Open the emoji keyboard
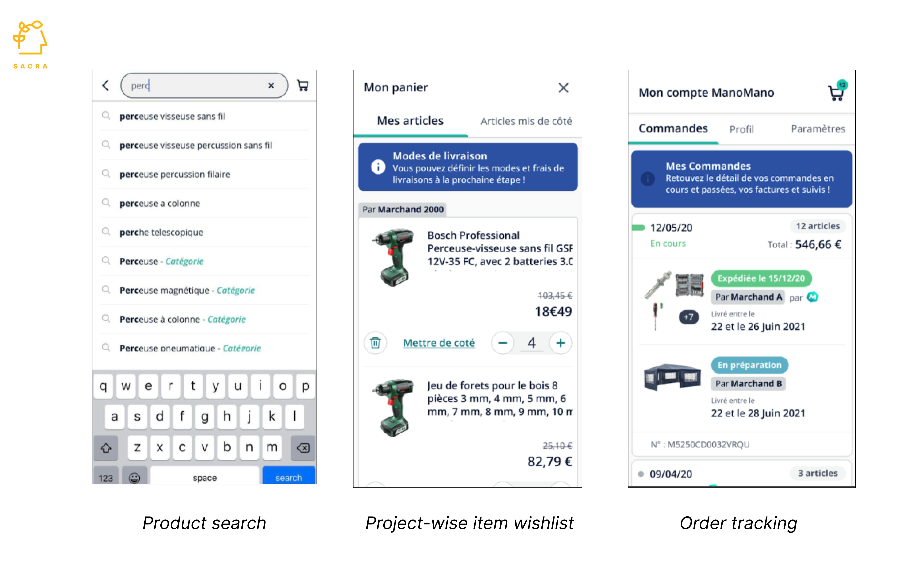The image size is (908, 588). tap(134, 477)
